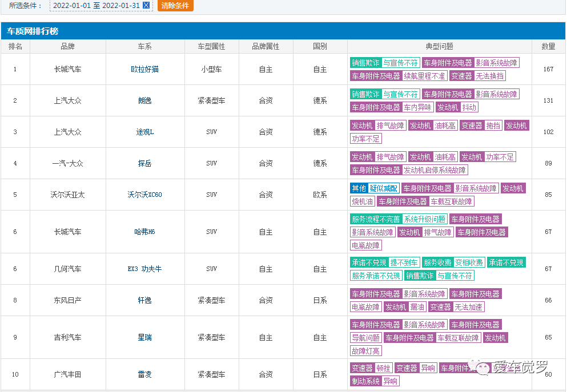Click the 发动机启停系统故障 tag
Viewport: 567px width, 392px height.
click(x=435, y=170)
